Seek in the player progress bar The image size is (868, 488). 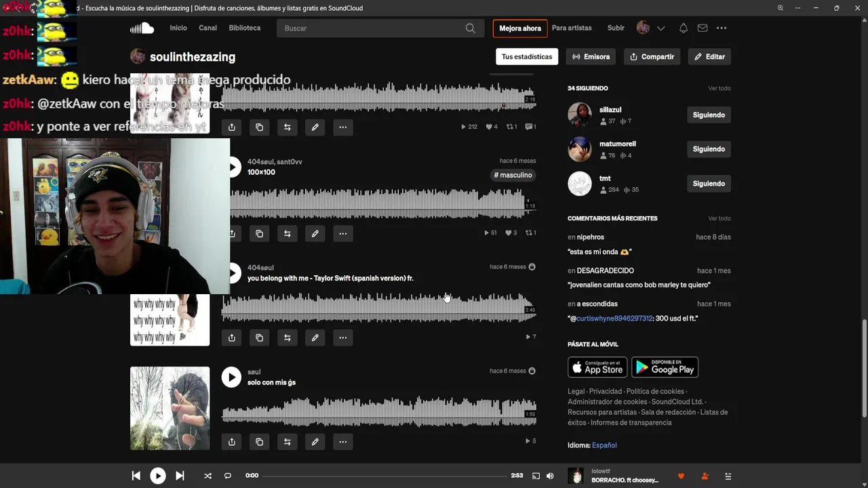(384, 476)
